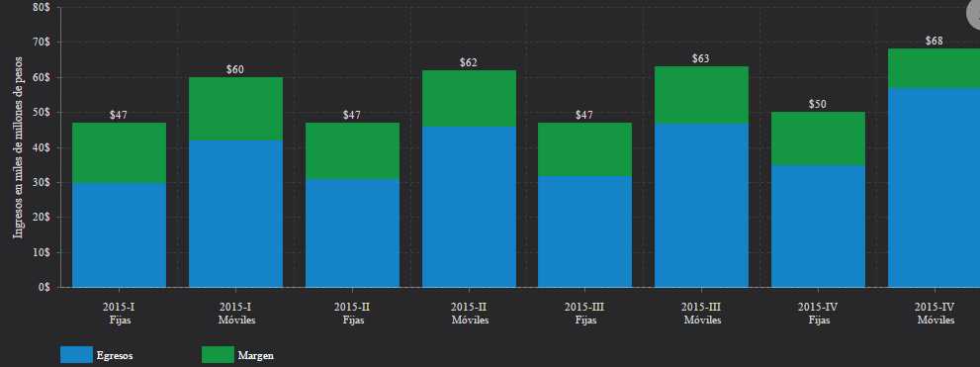
Task: Select green Margen segment of 2015-III Móviles bar
Action: pos(701,95)
